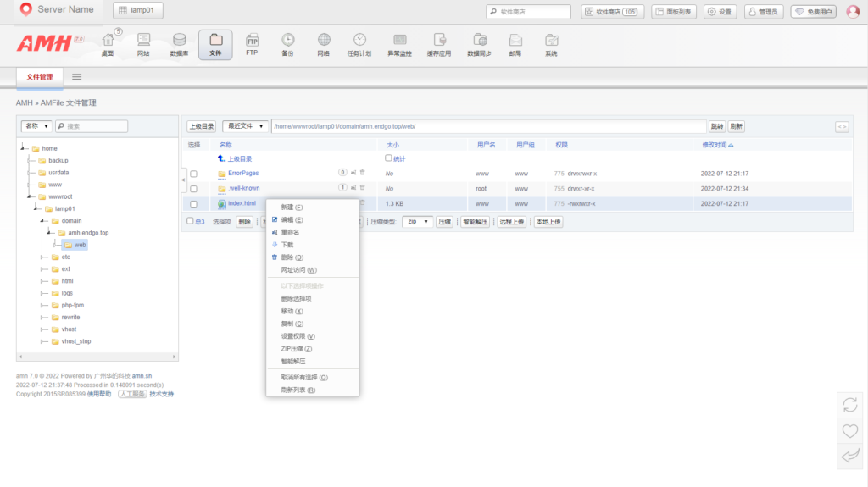
Task: Click the 上级目录 button in the toolbar
Action: pos(202,126)
